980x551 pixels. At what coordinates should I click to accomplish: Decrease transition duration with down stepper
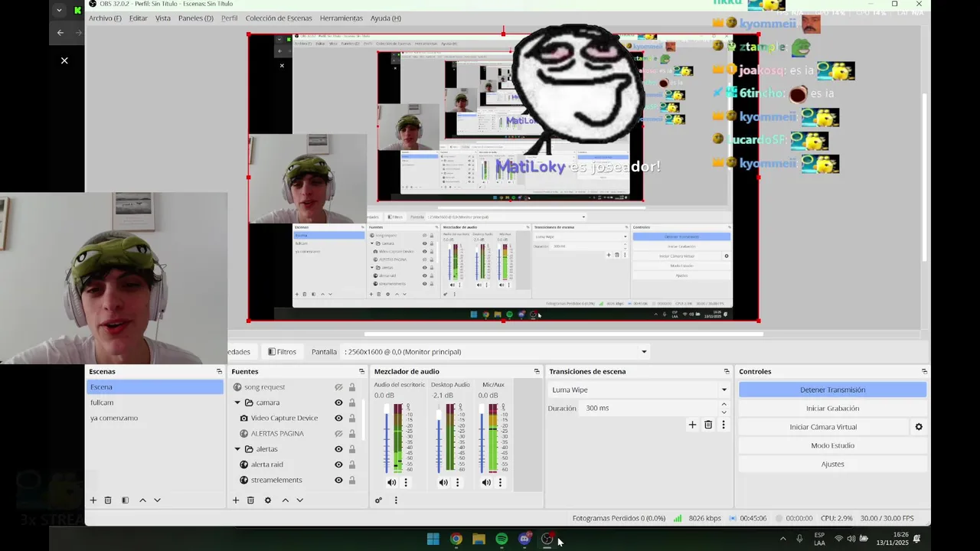(724, 412)
